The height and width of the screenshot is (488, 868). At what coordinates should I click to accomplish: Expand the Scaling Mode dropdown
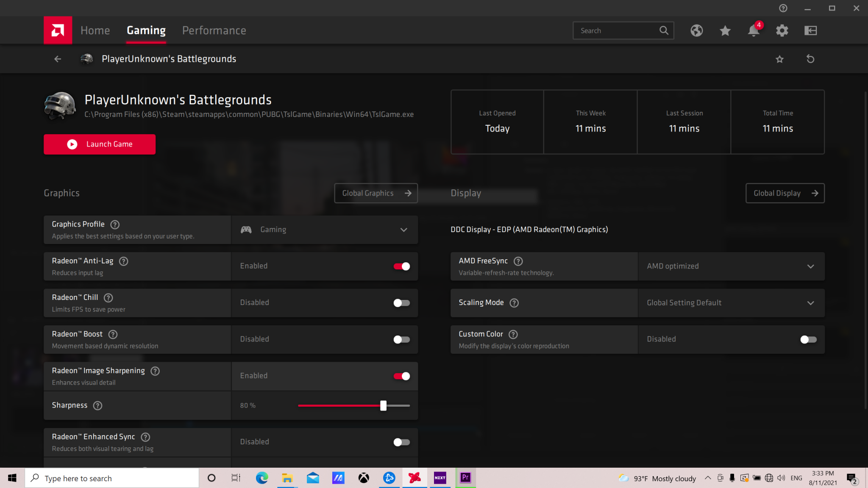731,303
